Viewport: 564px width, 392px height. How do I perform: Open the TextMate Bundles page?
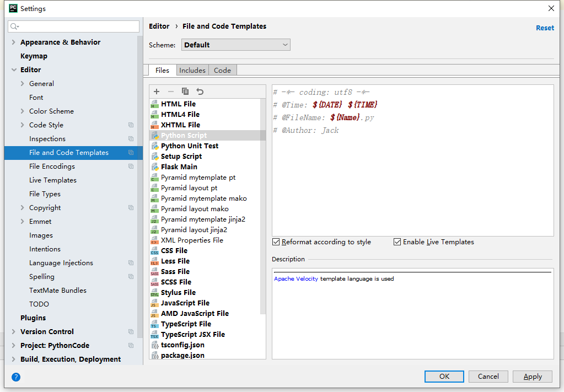point(58,291)
